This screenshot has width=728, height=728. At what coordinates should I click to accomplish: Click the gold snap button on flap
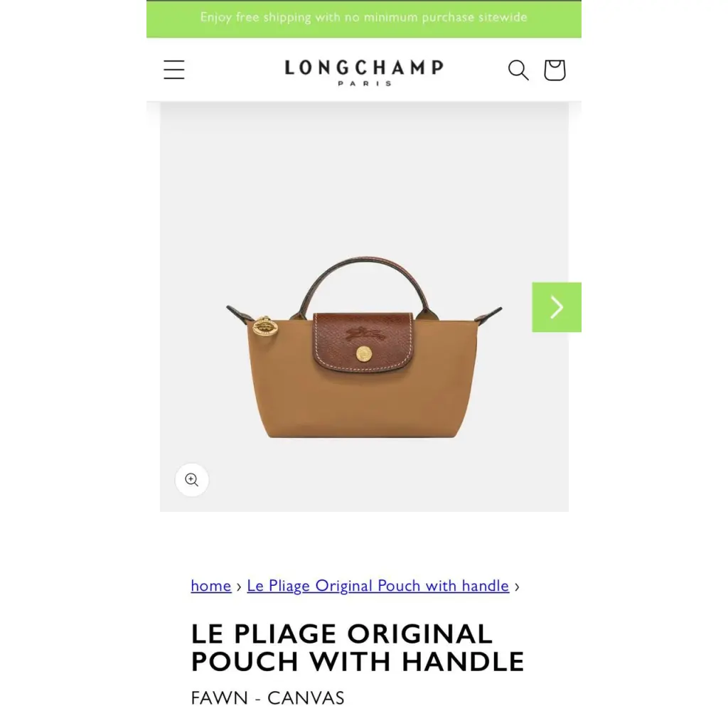tap(364, 354)
